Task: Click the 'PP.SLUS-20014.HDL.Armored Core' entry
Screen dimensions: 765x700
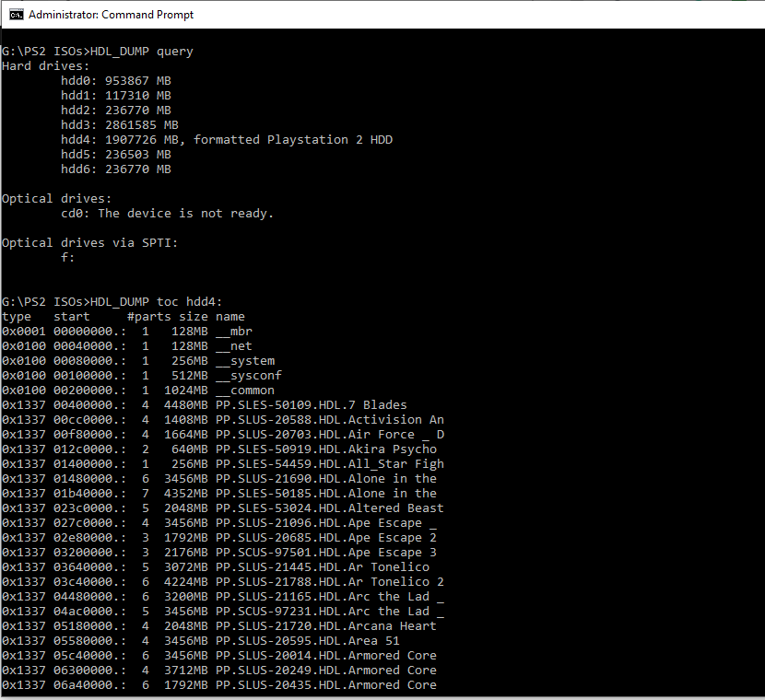Action: tap(326, 656)
